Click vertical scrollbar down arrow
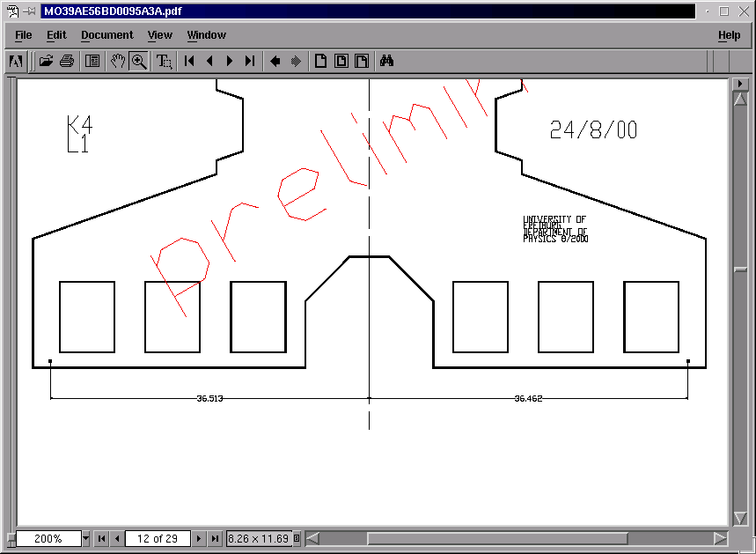 [740, 518]
